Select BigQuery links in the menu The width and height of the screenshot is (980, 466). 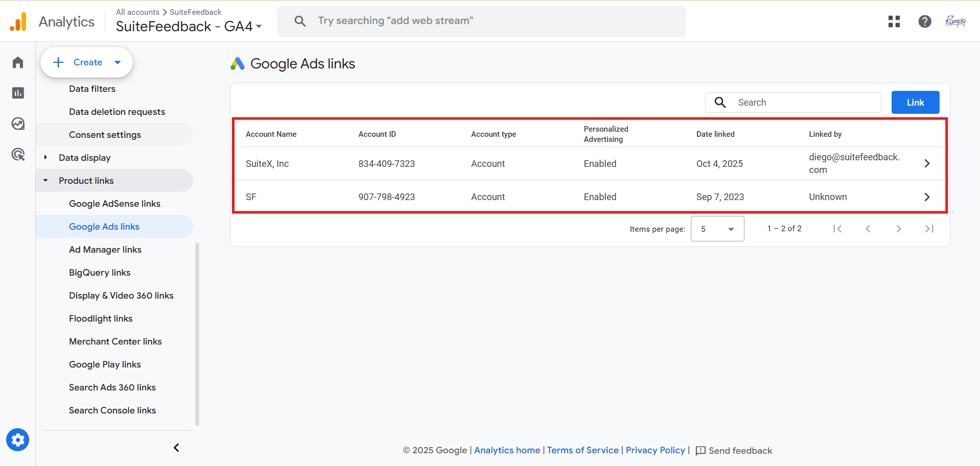100,273
